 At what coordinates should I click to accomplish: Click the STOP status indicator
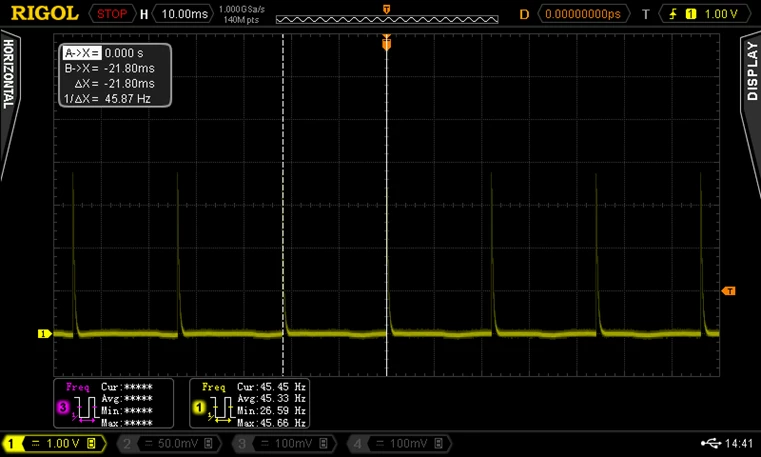pos(112,14)
